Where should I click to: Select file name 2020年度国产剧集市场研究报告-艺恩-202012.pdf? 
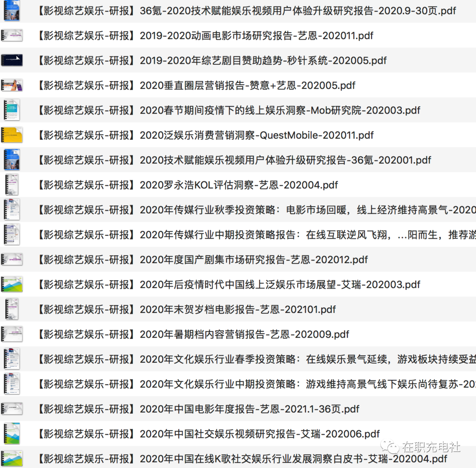pos(202,260)
